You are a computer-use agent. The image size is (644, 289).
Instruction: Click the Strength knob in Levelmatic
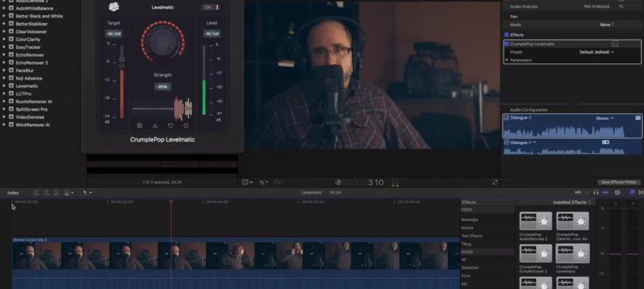(163, 41)
